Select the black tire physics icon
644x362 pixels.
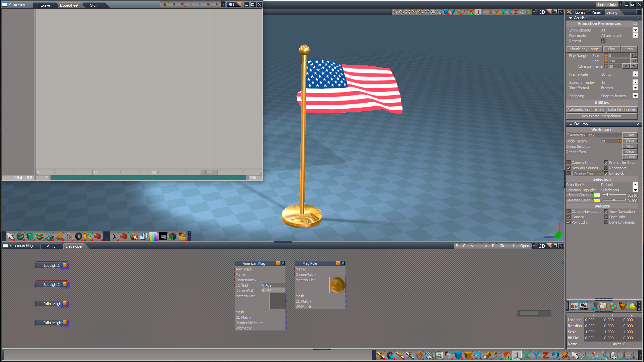pos(78,236)
